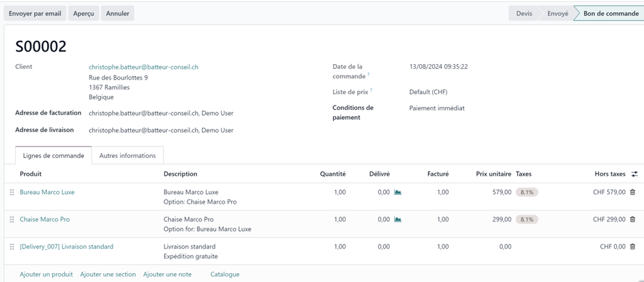
Task: Select the Devis status stage
Action: pos(523,14)
